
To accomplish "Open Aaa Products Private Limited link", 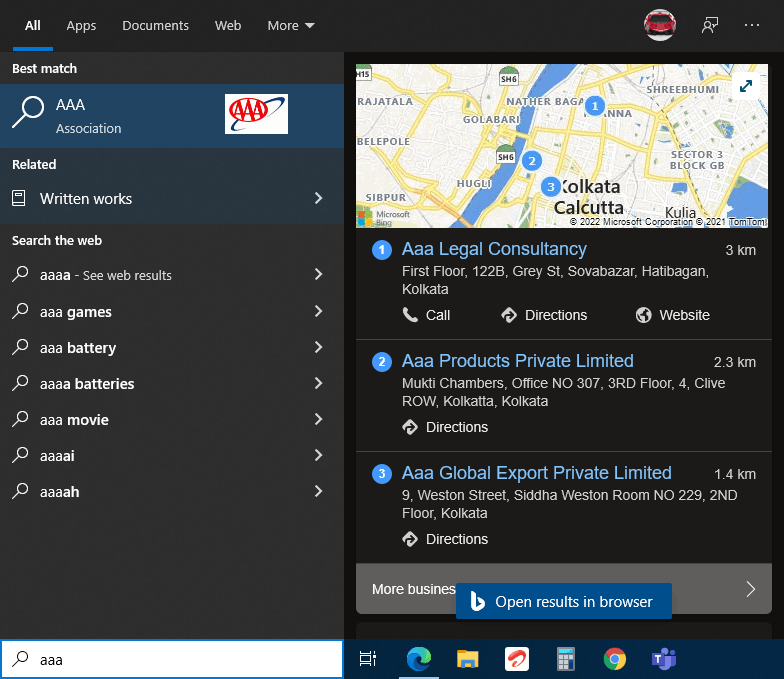I will (x=517, y=361).
